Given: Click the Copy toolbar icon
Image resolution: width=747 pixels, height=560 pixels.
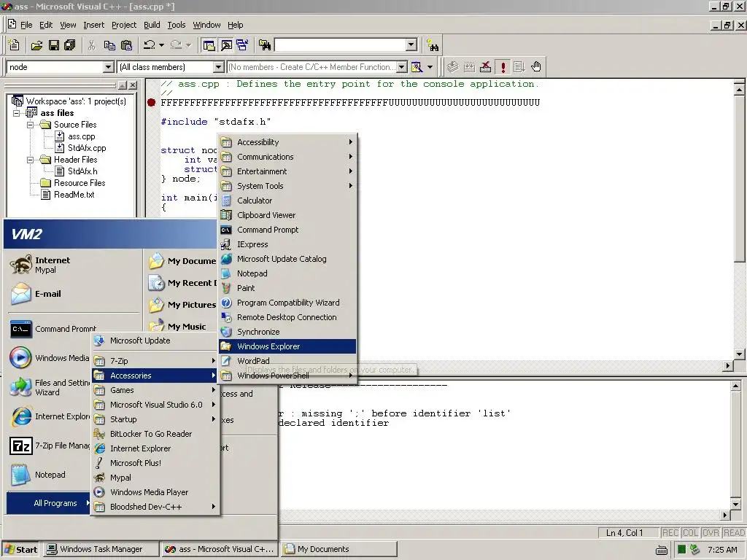Looking at the screenshot, I should [109, 45].
